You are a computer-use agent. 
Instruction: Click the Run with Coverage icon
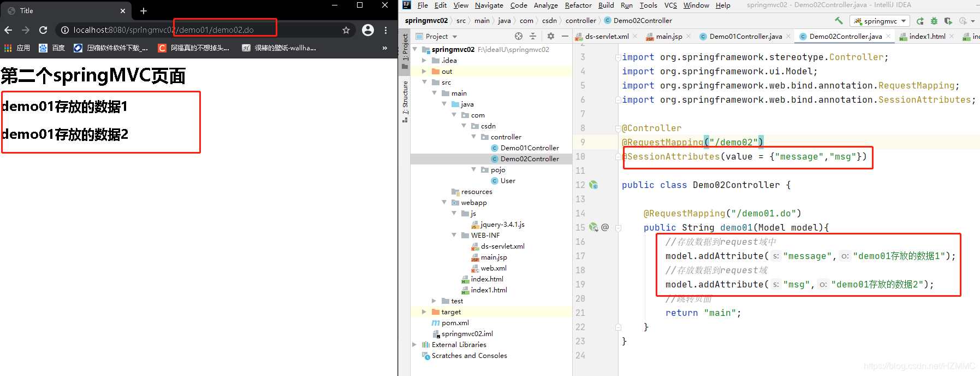[948, 21]
